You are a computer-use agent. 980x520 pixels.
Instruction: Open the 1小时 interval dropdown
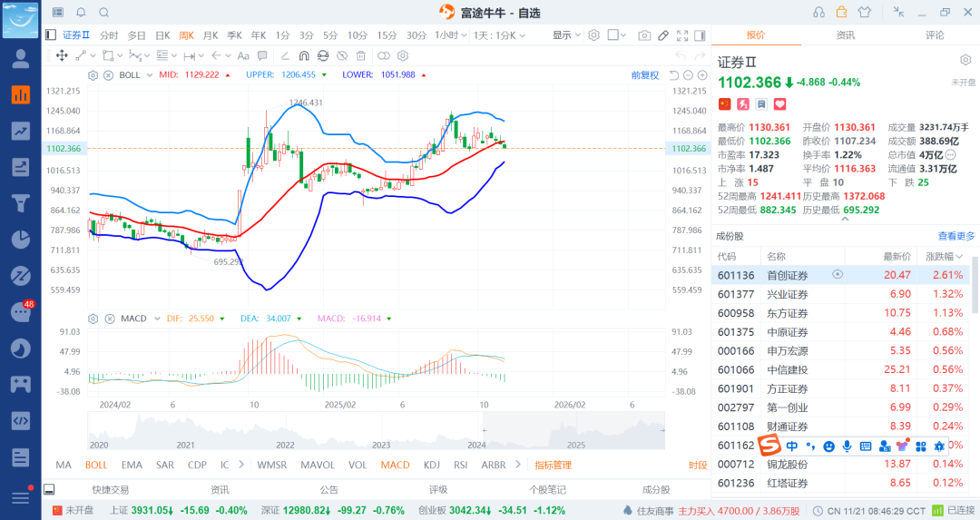click(x=448, y=35)
